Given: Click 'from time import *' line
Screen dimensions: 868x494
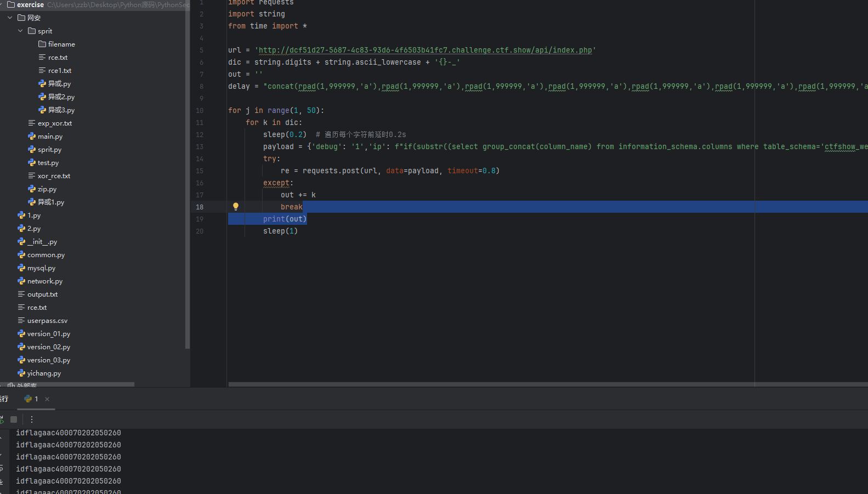Looking at the screenshot, I should pos(268,26).
